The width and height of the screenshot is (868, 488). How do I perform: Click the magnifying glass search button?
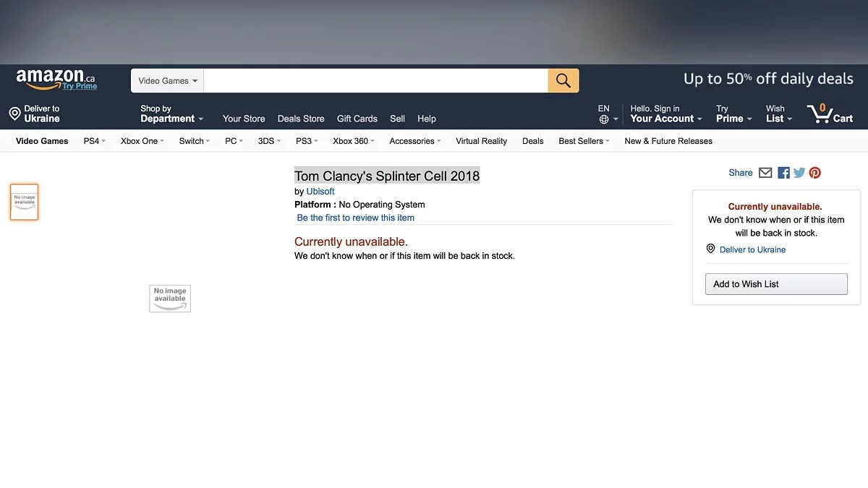pos(563,80)
